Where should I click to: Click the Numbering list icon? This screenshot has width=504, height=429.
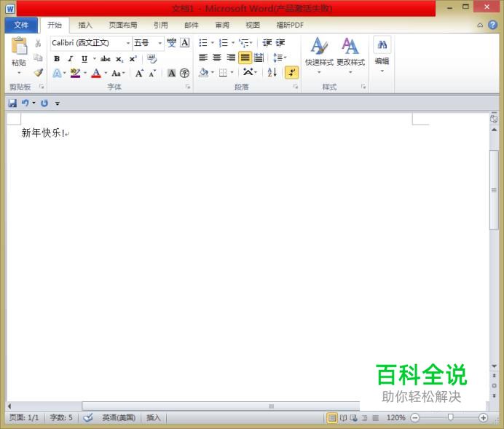click(223, 42)
